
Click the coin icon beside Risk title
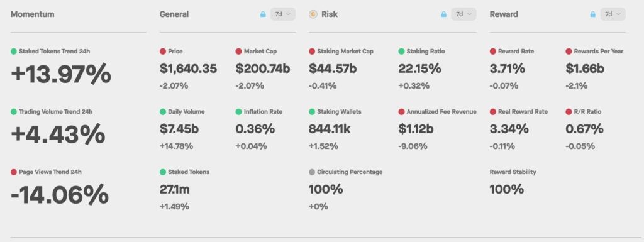(x=313, y=14)
